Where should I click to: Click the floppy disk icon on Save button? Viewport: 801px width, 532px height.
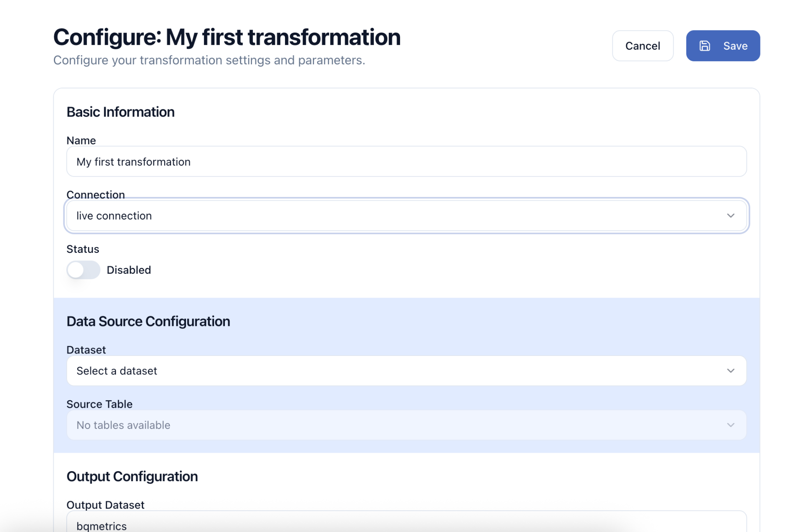tap(705, 46)
